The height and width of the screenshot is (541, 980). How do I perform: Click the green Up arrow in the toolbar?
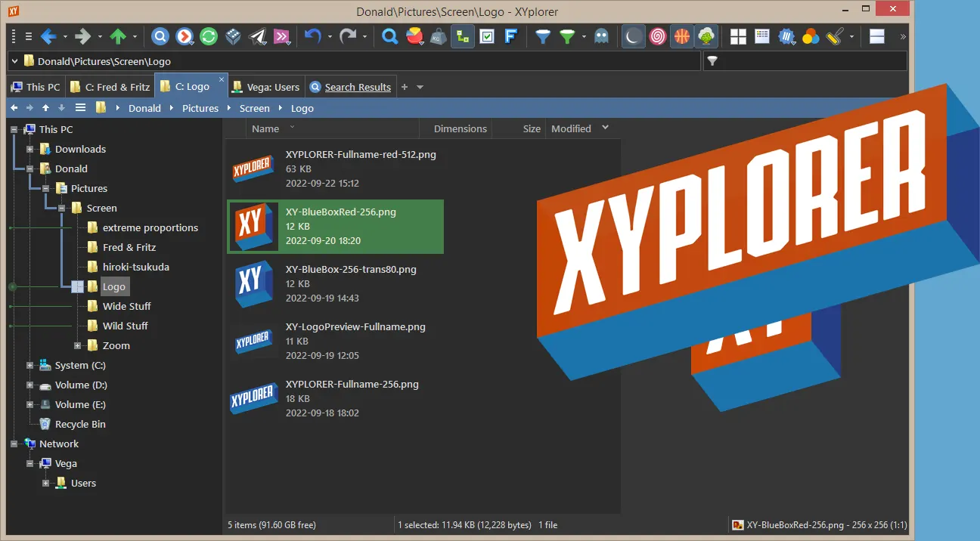click(x=118, y=36)
